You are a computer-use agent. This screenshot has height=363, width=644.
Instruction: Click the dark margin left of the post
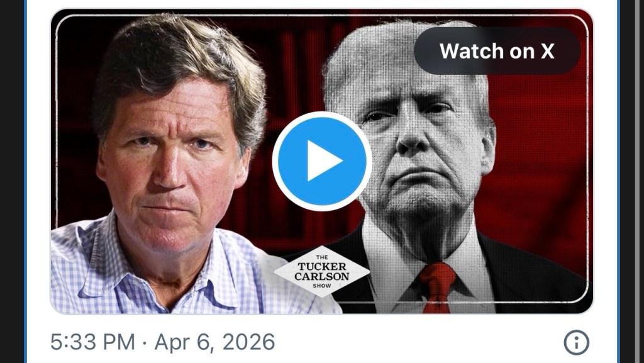click(x=11, y=181)
